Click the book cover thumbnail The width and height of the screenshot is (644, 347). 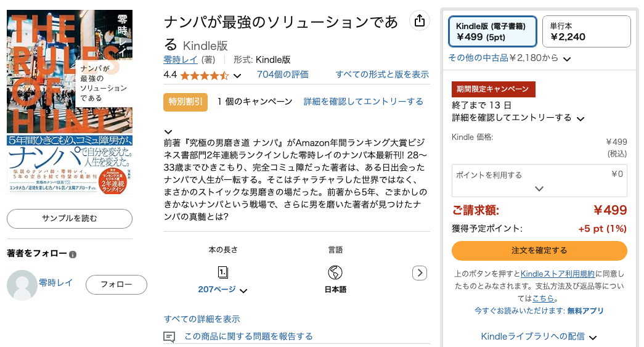click(70, 102)
